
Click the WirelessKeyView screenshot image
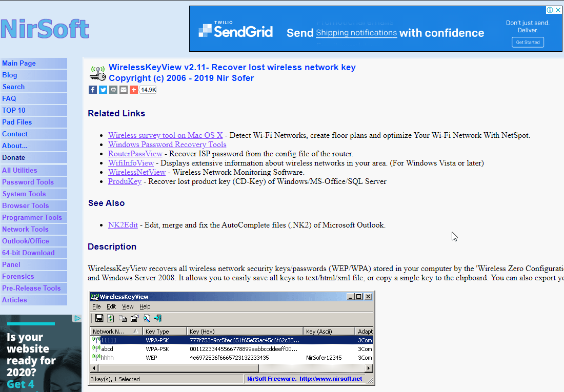click(x=232, y=338)
